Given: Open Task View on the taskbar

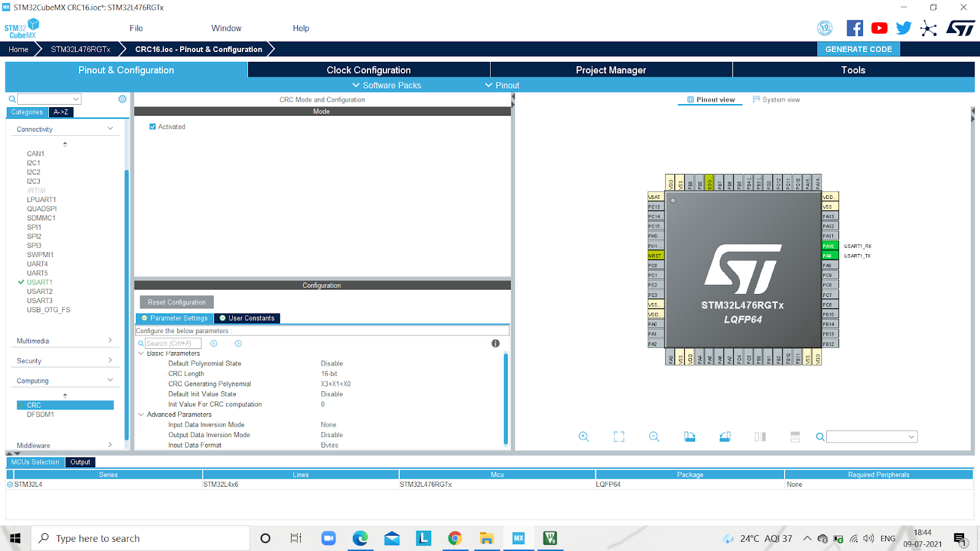Looking at the screenshot, I should click(296, 538).
